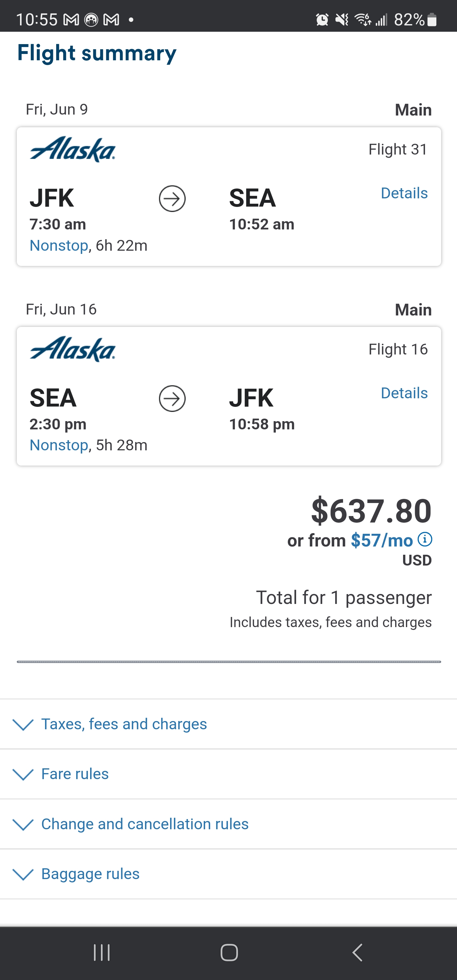Open recent apps from navigation bar
This screenshot has width=457, height=980.
click(x=102, y=953)
